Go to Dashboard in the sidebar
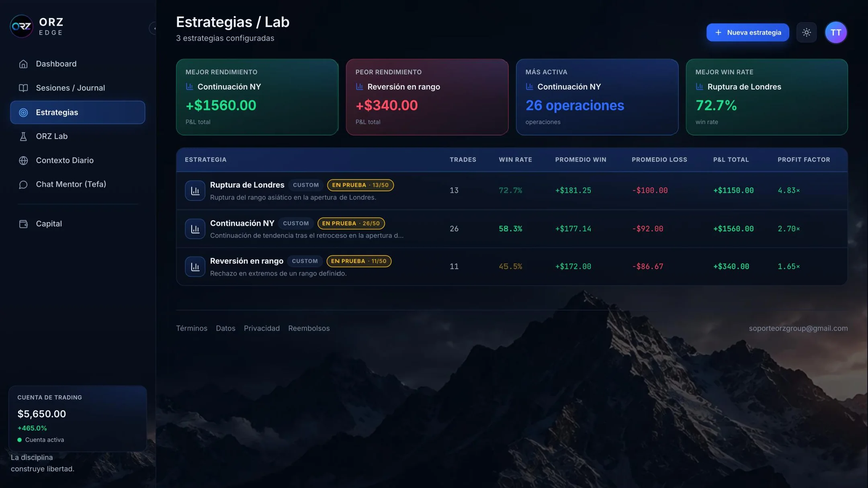Image resolution: width=868 pixels, height=488 pixels. [x=78, y=64]
